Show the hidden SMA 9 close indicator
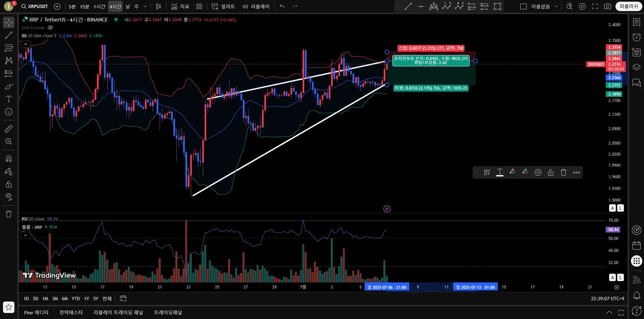644x319 pixels. click(50, 28)
